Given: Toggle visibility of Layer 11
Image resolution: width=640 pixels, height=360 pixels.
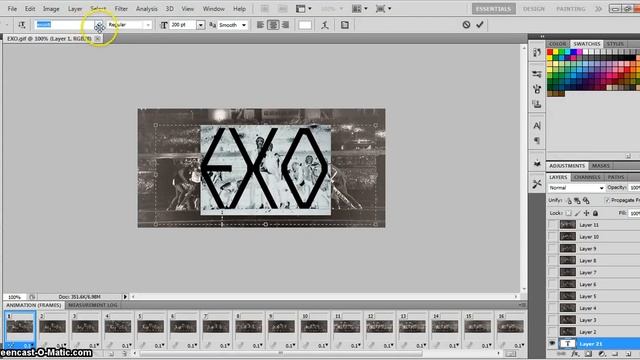Looking at the screenshot, I should click(552, 225).
